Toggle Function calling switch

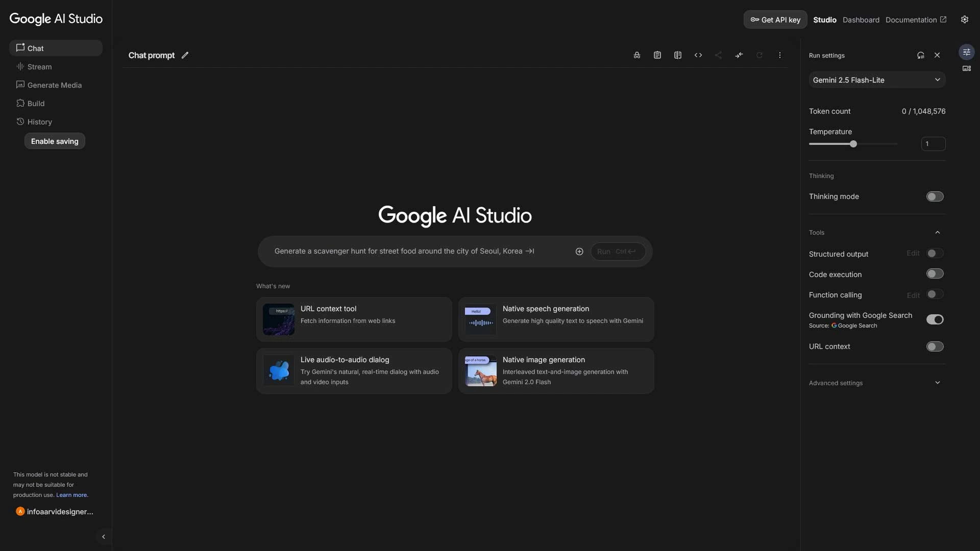(935, 294)
